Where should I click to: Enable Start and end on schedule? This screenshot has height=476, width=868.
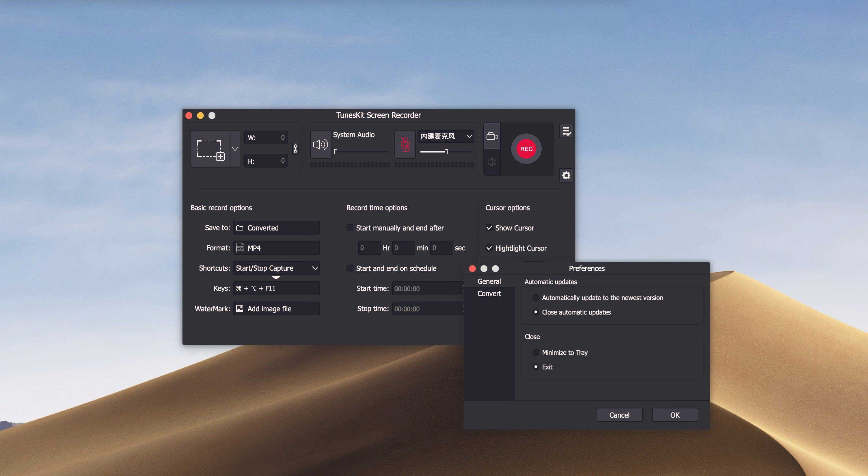tap(350, 268)
